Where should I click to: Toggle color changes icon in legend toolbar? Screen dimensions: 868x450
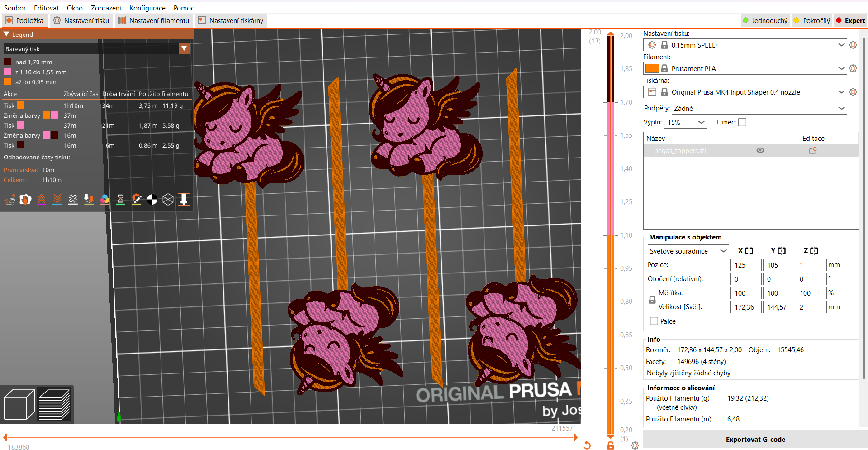point(105,199)
